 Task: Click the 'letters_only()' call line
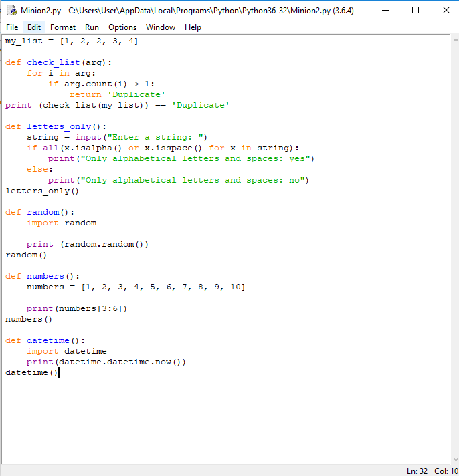[42, 191]
